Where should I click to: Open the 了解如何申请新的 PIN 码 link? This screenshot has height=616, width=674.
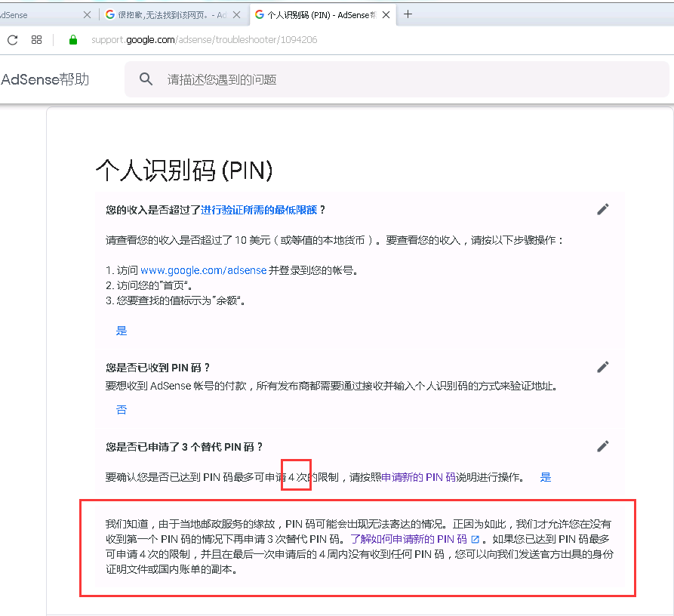coord(408,540)
